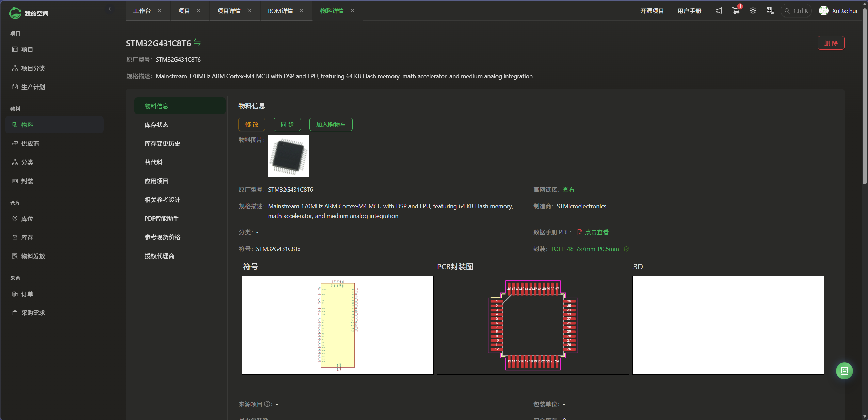The width and height of the screenshot is (868, 420).
Task: Collapse the left sidebar chevron
Action: tap(110, 9)
